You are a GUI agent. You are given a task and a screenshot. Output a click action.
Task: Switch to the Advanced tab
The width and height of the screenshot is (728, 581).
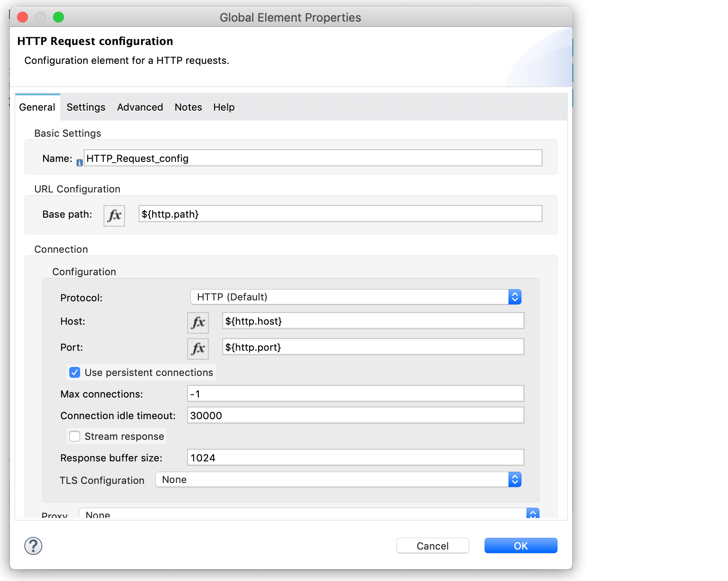click(x=140, y=107)
